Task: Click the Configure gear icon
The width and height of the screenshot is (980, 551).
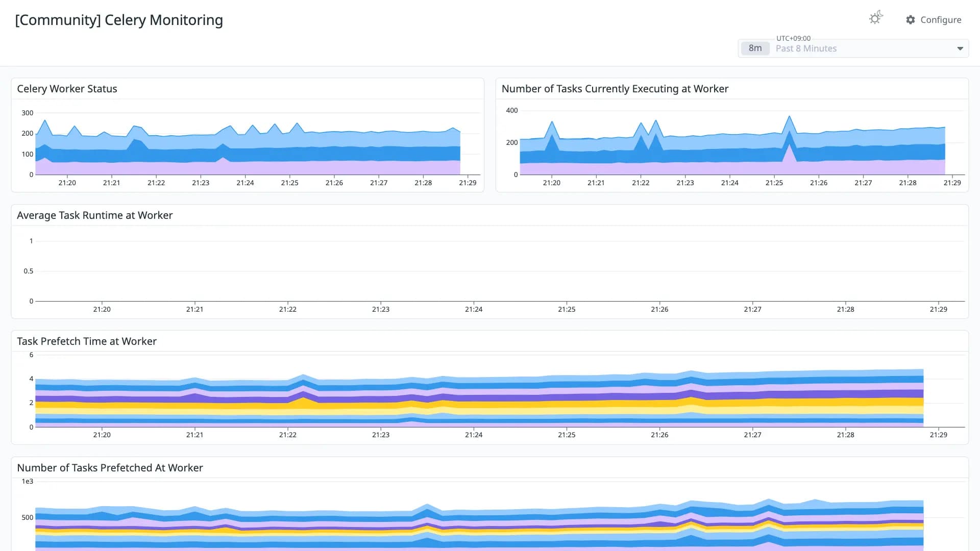Action: coord(911,20)
